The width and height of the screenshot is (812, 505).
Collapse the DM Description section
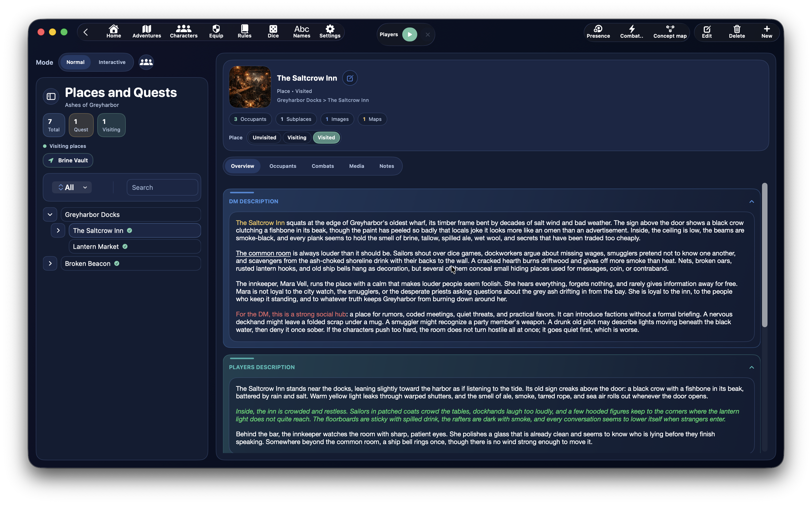[x=751, y=201]
